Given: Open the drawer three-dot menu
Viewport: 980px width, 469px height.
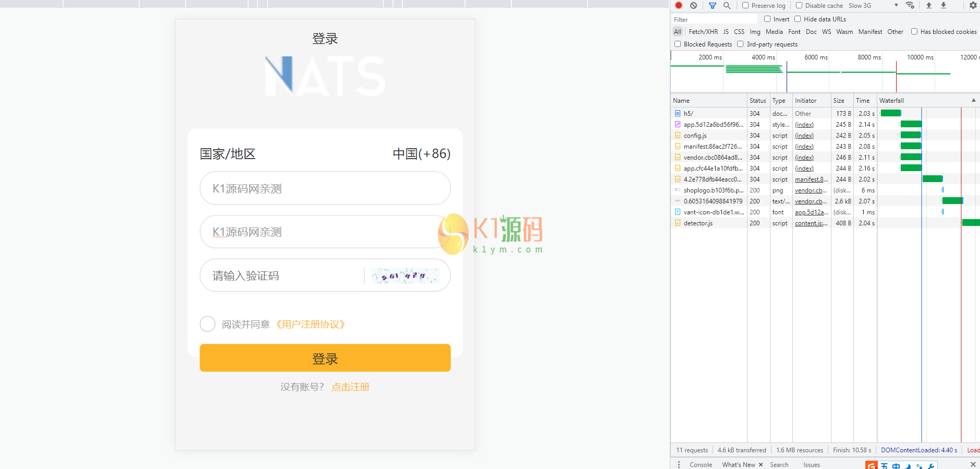Looking at the screenshot, I should point(679,464).
